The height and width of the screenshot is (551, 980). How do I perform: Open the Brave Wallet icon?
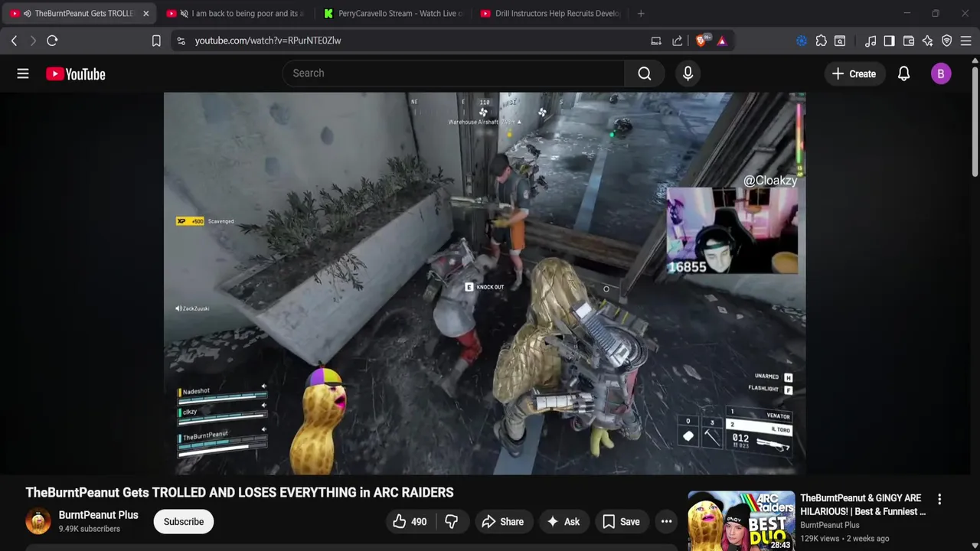pos(909,41)
